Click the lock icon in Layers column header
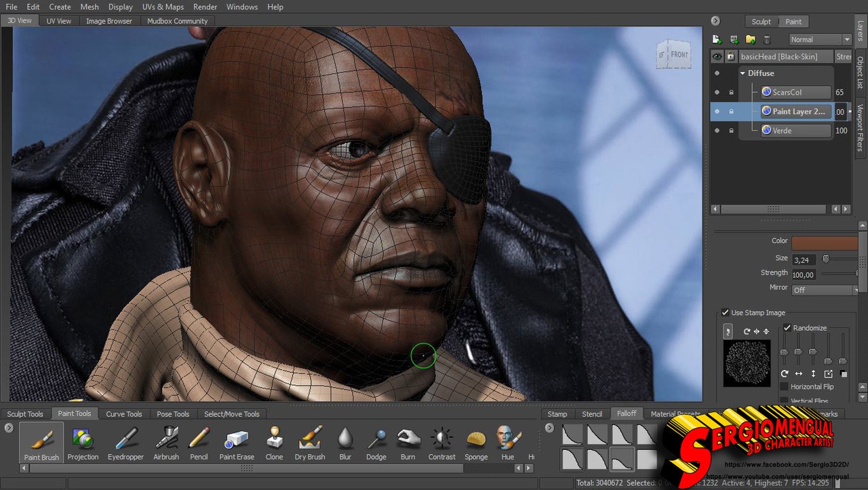The image size is (868, 490). click(x=731, y=56)
